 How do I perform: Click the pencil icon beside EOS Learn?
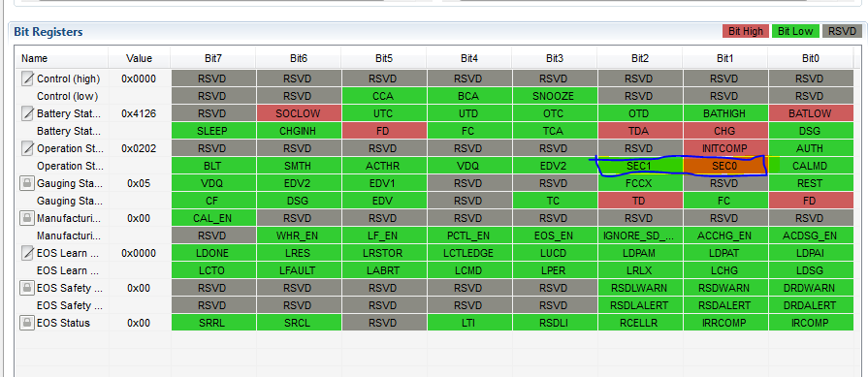(27, 253)
